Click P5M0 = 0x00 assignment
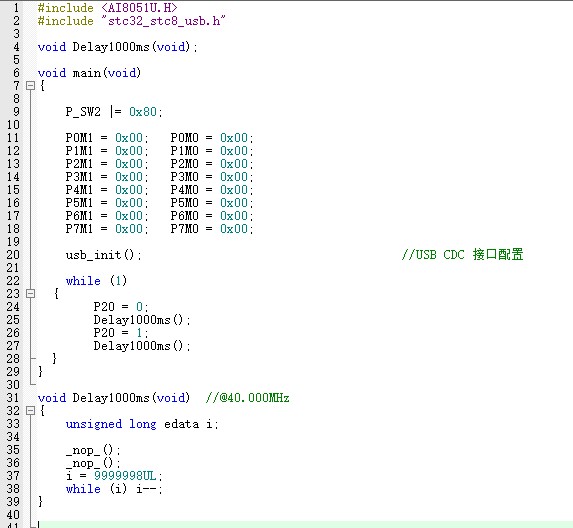Image resolution: width=573 pixels, height=528 pixels. (x=212, y=203)
